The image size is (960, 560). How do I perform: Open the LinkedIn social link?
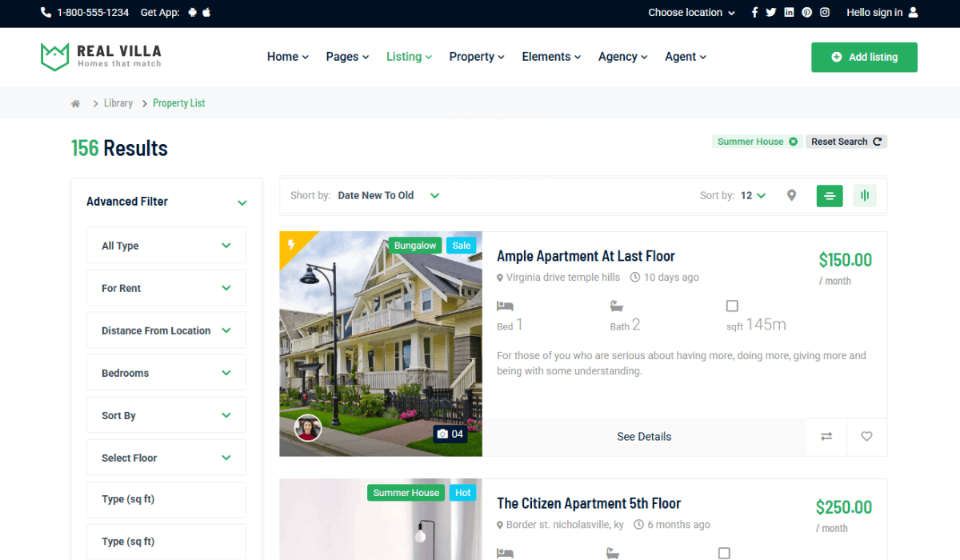(x=789, y=13)
